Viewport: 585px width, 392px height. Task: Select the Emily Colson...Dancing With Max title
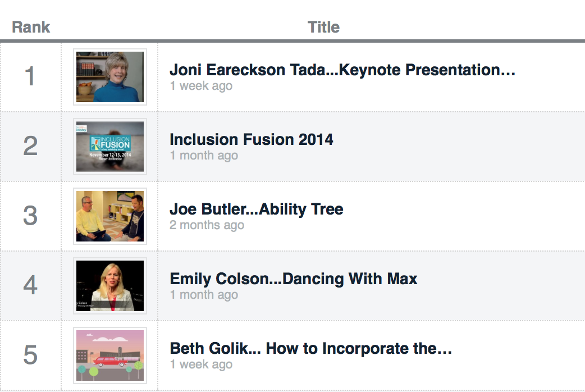pyautogui.click(x=293, y=279)
